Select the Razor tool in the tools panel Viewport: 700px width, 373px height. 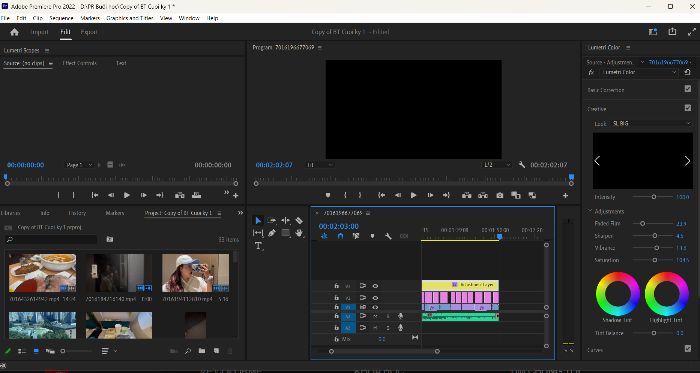point(299,220)
